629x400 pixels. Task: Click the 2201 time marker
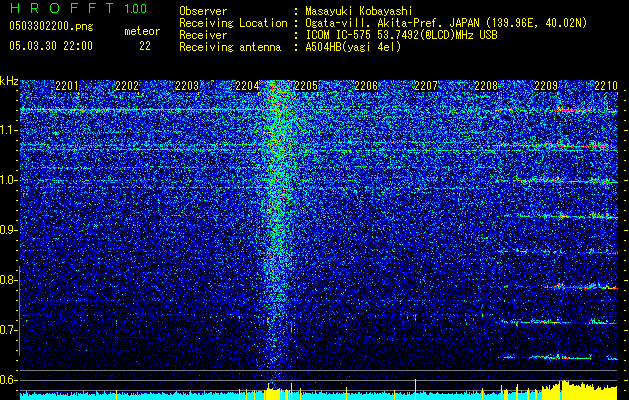point(67,86)
